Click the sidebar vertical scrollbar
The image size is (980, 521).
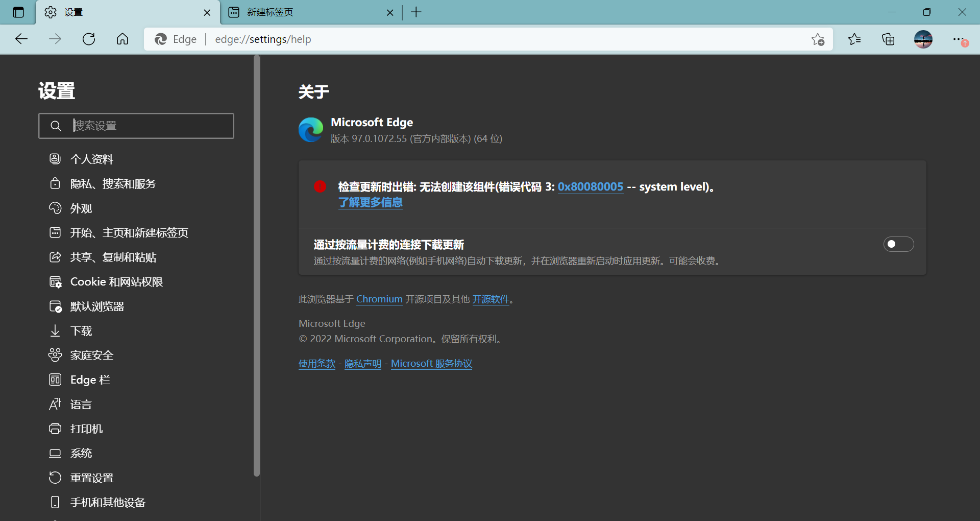(x=257, y=266)
